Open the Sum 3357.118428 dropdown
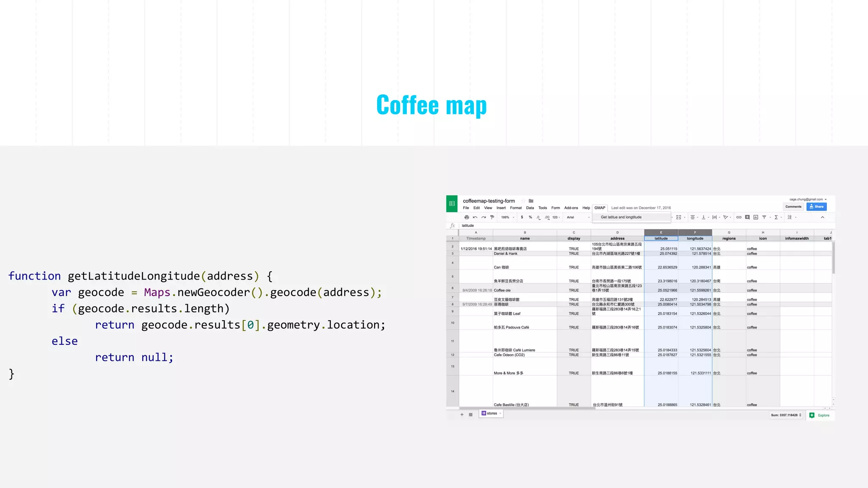Viewport: 868px width, 488px height. point(786,415)
